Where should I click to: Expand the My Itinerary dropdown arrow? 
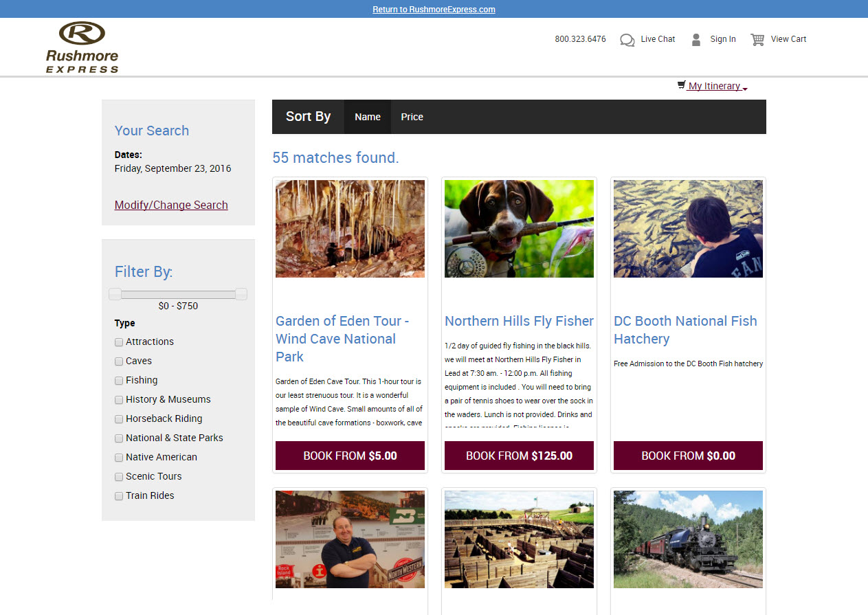[745, 88]
